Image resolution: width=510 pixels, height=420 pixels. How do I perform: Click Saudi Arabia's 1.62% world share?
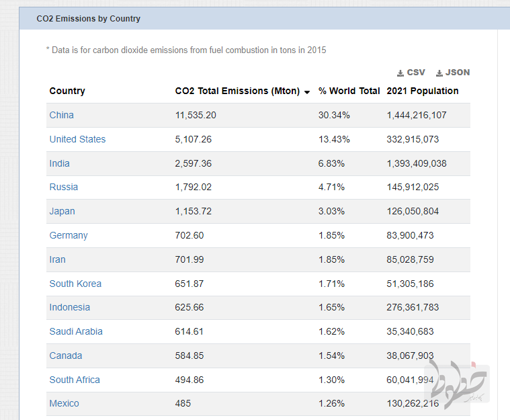point(331,331)
